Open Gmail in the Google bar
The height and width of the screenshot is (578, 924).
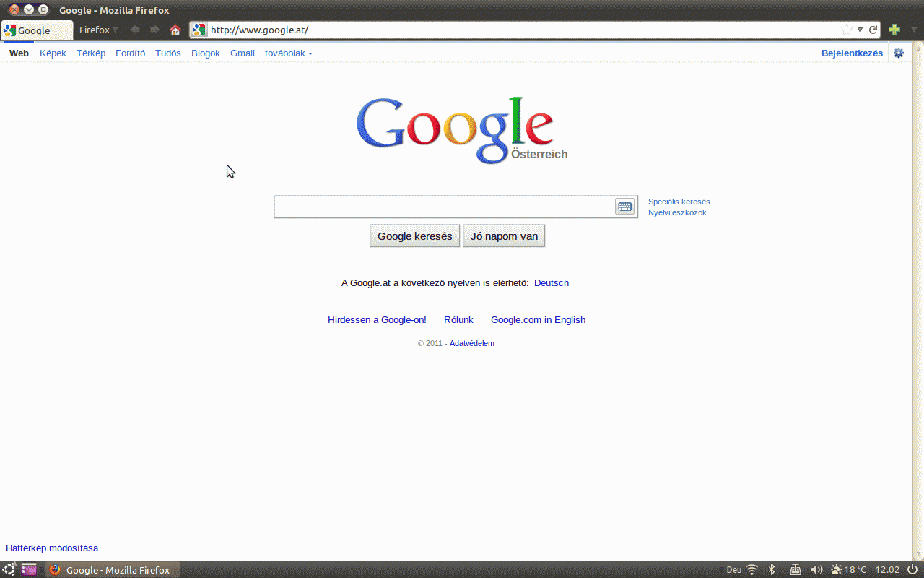(243, 53)
